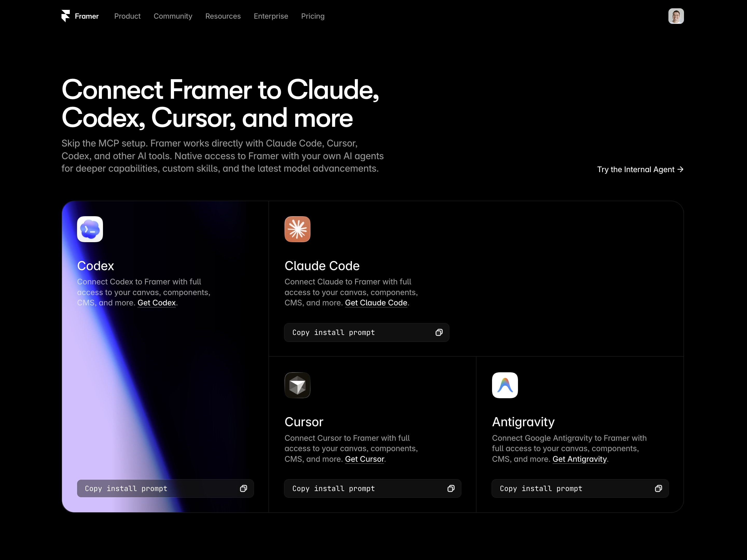Viewport: 747px width, 560px height.
Task: Click the Framer logo icon
Action: pyautogui.click(x=66, y=16)
